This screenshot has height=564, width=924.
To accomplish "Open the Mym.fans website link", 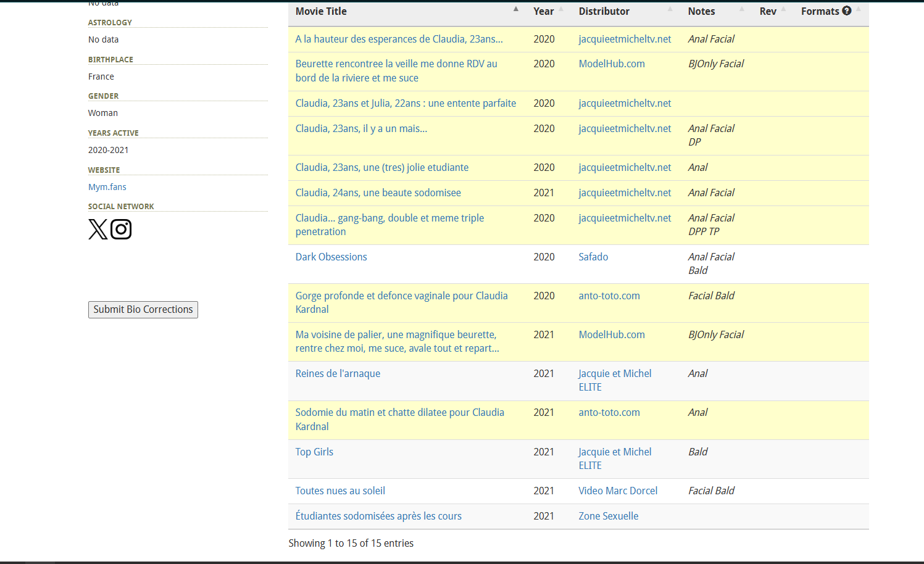I will point(107,187).
